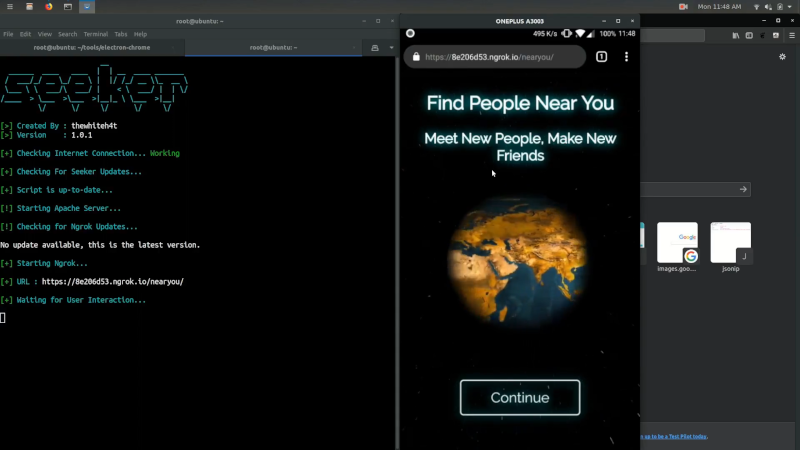Viewport: 800px width, 450px height.
Task: Click the Firefox extension icon before the hamburger menu
Action: pyautogui.click(x=776, y=36)
